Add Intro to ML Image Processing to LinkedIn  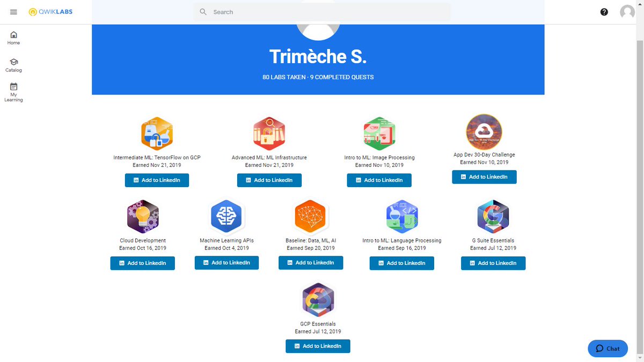coord(379,180)
